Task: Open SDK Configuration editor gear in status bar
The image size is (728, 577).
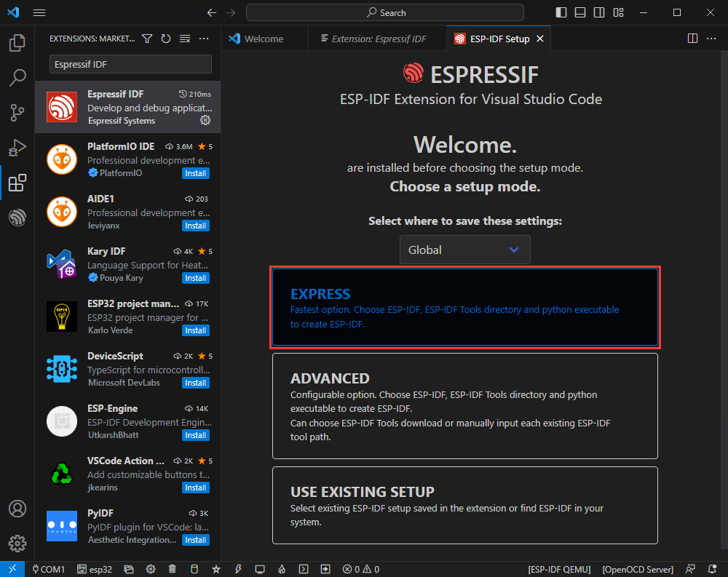Action: pyautogui.click(x=151, y=569)
